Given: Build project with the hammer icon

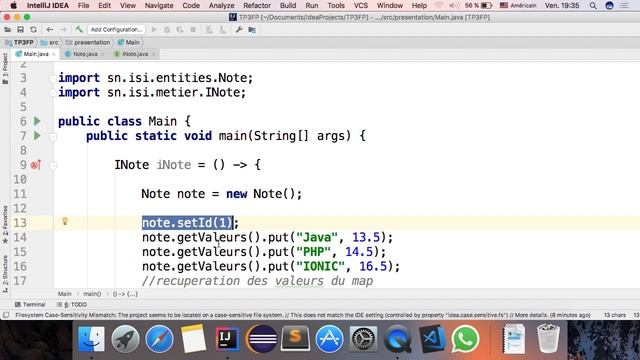Looking at the screenshot, I should pyautogui.click(x=79, y=29).
